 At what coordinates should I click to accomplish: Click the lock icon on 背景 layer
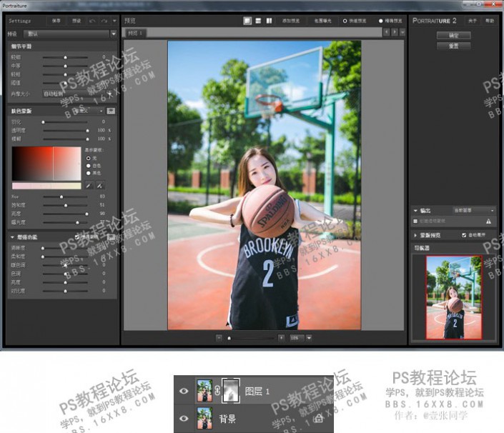pyautogui.click(x=318, y=419)
